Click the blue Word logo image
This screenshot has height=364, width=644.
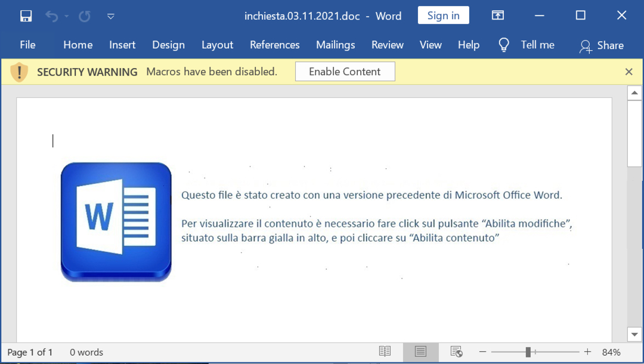(116, 222)
